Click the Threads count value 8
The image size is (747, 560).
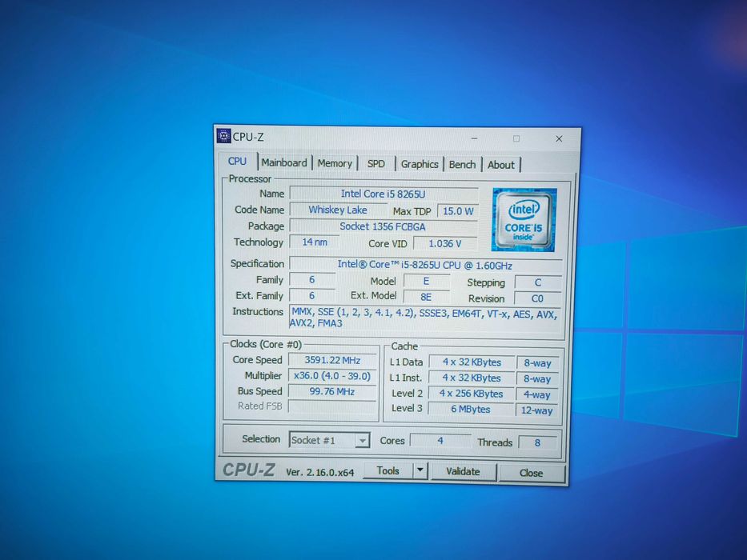[537, 443]
